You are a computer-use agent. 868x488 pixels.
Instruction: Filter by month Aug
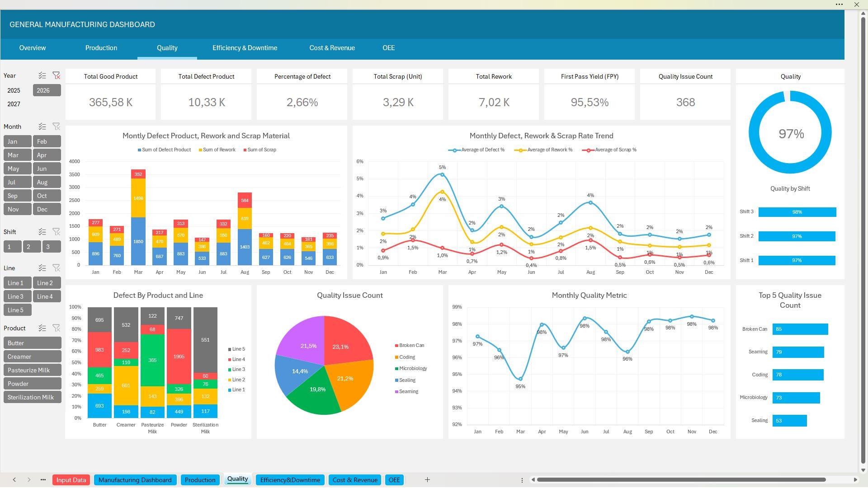[x=47, y=182]
